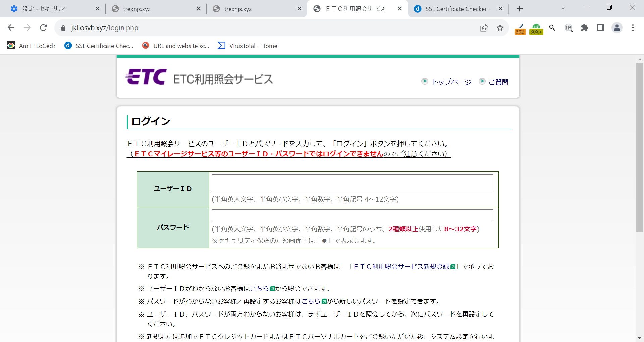
Task: Expand the tab search dropdown
Action: (563, 7)
